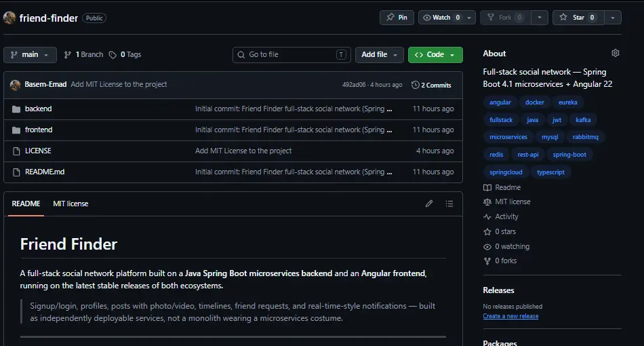This screenshot has width=644, height=346.
Task: Edit the README with the pencil icon
Action: [429, 204]
